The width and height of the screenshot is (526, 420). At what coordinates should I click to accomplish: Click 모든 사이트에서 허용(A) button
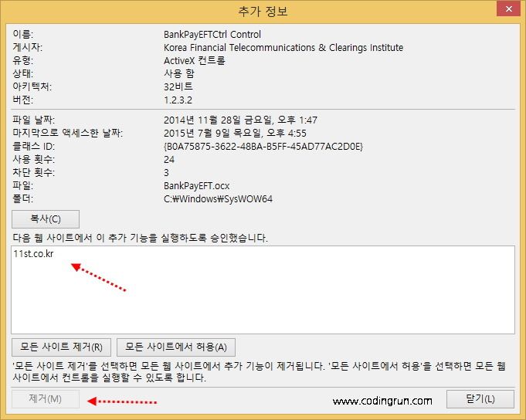[176, 347]
